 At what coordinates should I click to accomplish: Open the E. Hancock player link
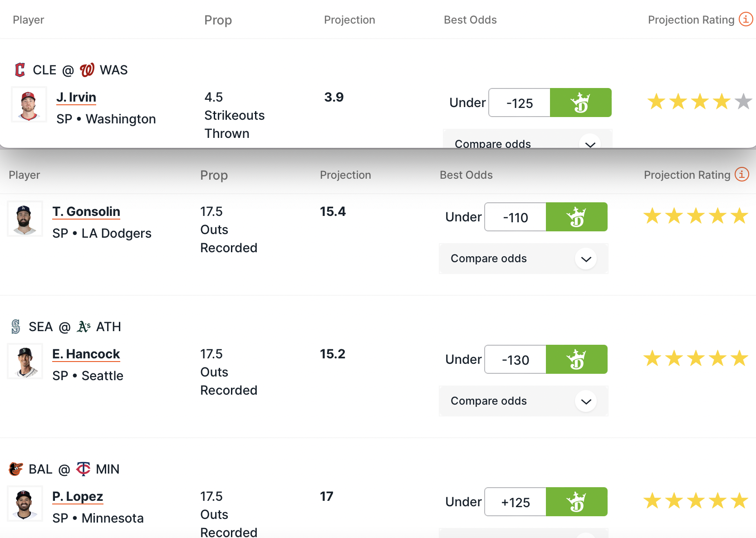(x=86, y=354)
